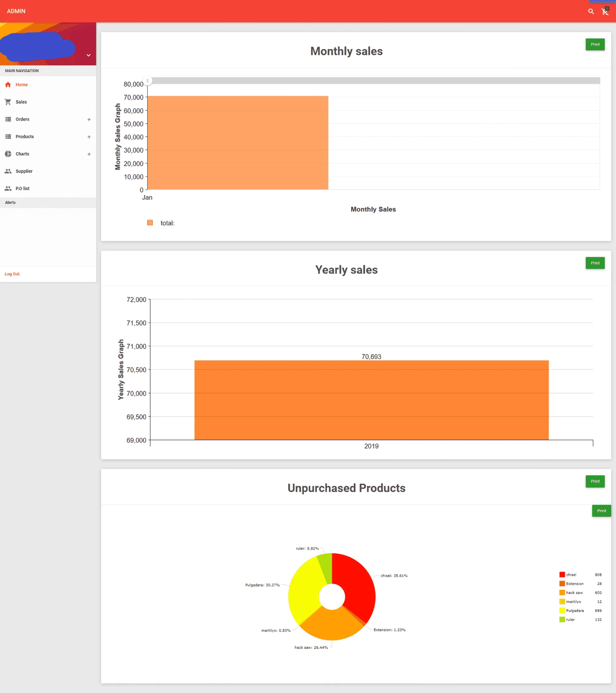Expand the Products submenu plus
This screenshot has height=693, width=616.
tap(89, 137)
